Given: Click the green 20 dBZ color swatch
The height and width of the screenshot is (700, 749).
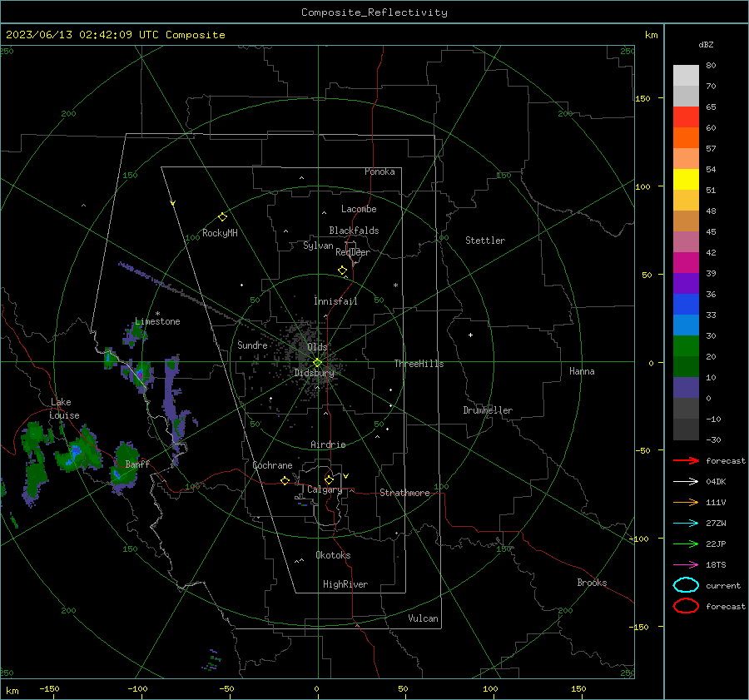Looking at the screenshot, I should point(686,345).
